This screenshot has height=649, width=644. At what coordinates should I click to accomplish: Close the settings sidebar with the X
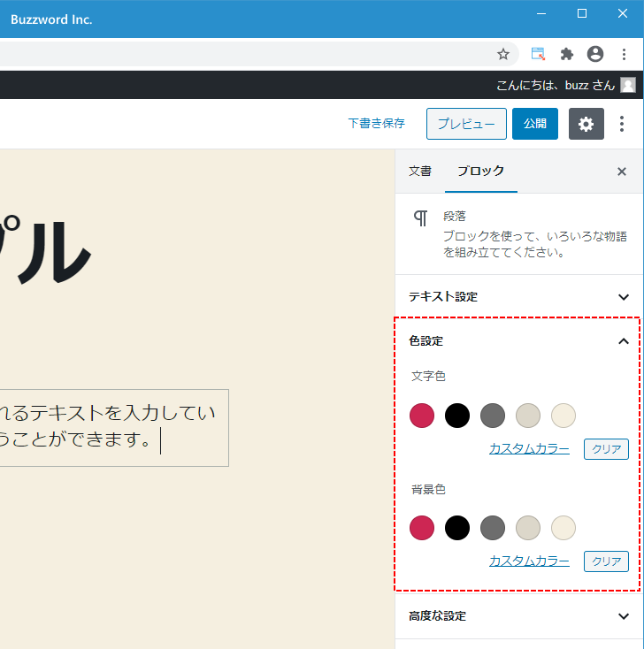(622, 172)
